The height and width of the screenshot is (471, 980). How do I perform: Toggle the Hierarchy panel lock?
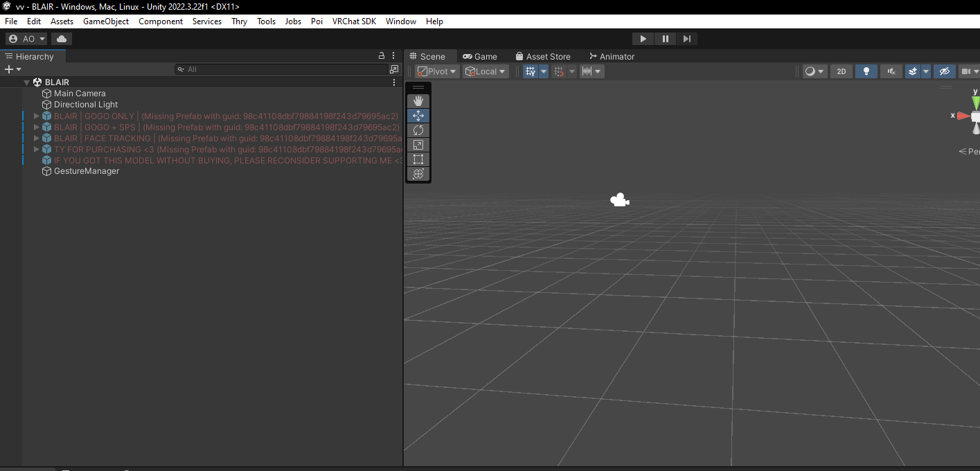point(381,56)
